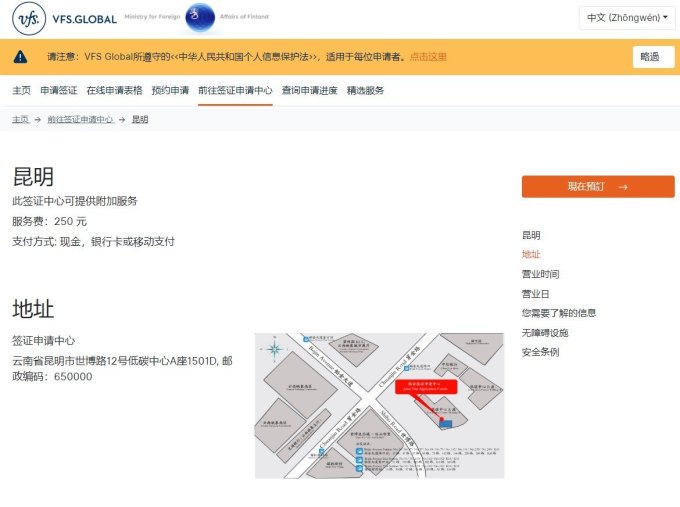Viewport: 680px width, 507px height.
Task: Dismiss banner with 略過 button
Action: (653, 57)
